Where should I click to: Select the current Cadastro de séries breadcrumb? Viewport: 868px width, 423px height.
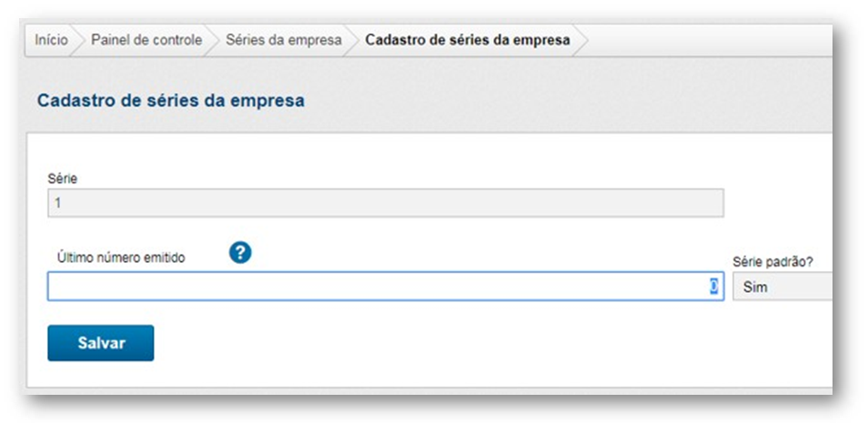coord(468,40)
